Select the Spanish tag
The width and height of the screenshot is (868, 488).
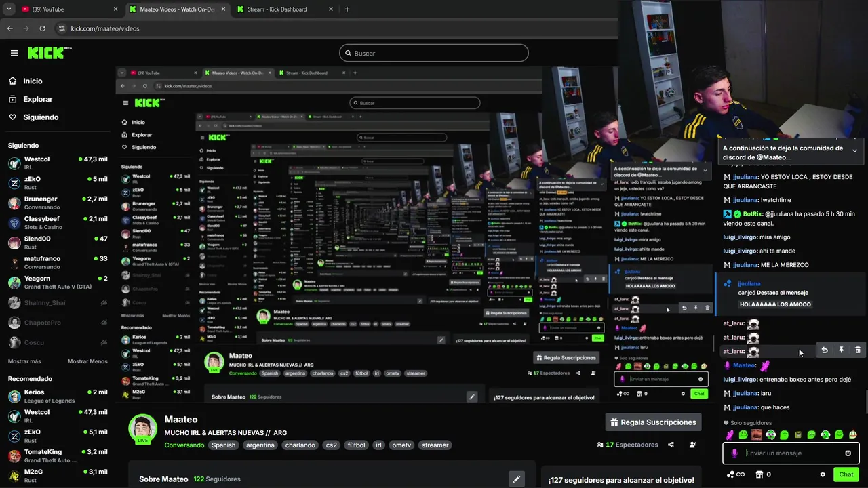223,445
